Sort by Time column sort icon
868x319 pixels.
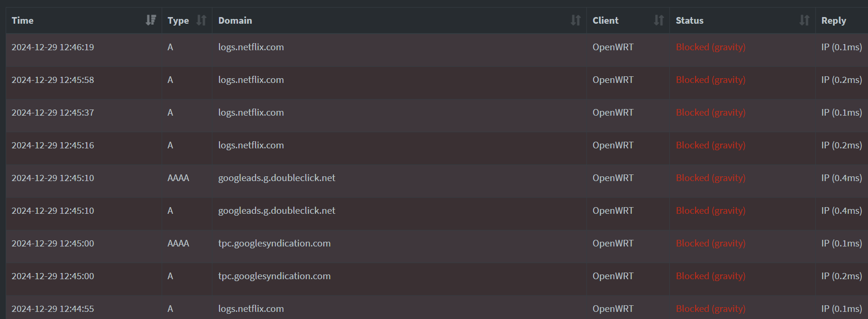(151, 20)
